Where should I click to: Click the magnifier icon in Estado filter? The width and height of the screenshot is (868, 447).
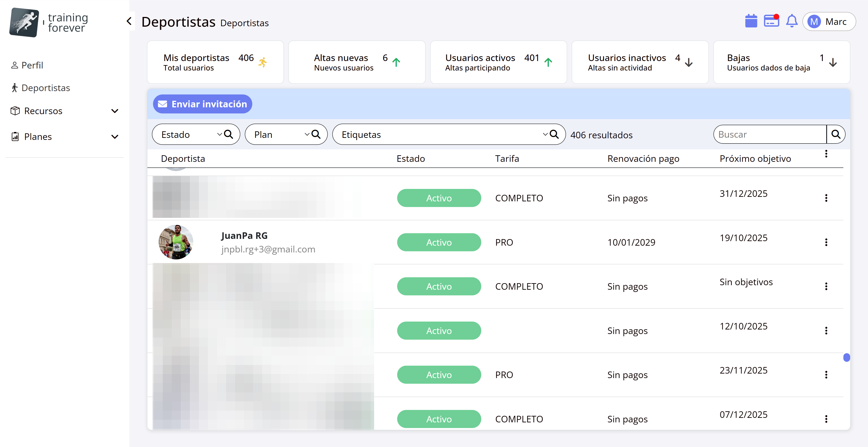click(x=229, y=134)
